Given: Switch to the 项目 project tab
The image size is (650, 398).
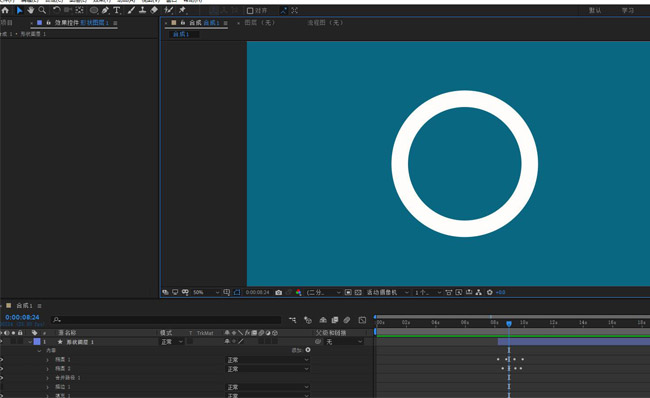Looking at the screenshot, I should (x=7, y=23).
